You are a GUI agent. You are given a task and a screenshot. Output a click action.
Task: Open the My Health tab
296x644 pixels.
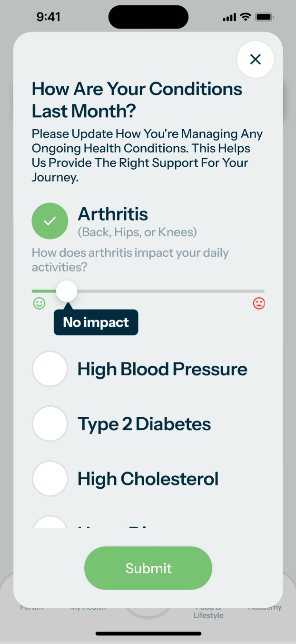pos(88,608)
